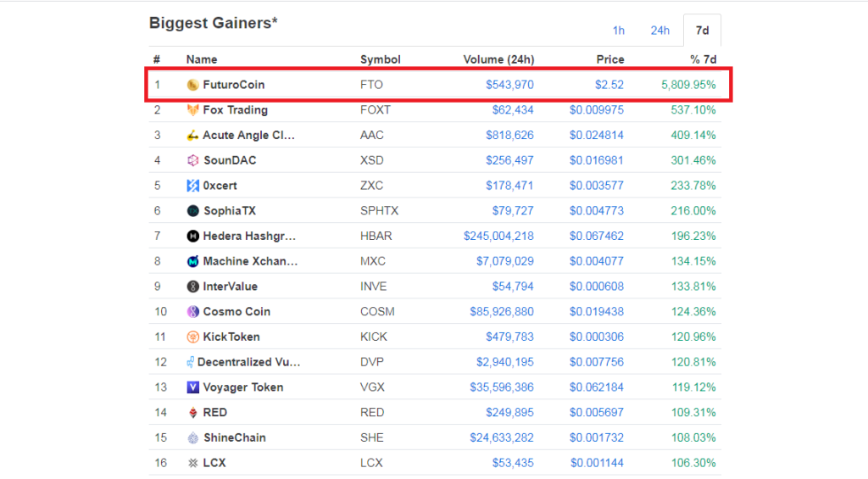
Task: Click the Hedera Hashgraph H icon
Action: (193, 237)
